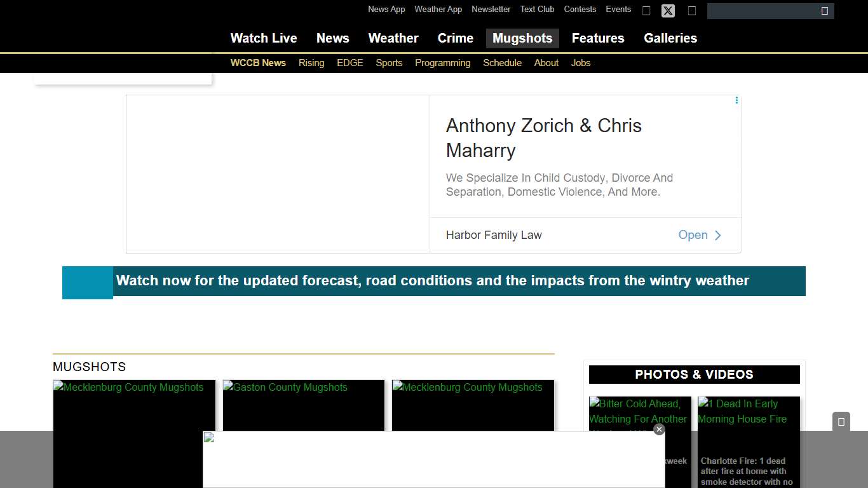Open the Features section
The width and height of the screenshot is (868, 488).
pos(597,38)
